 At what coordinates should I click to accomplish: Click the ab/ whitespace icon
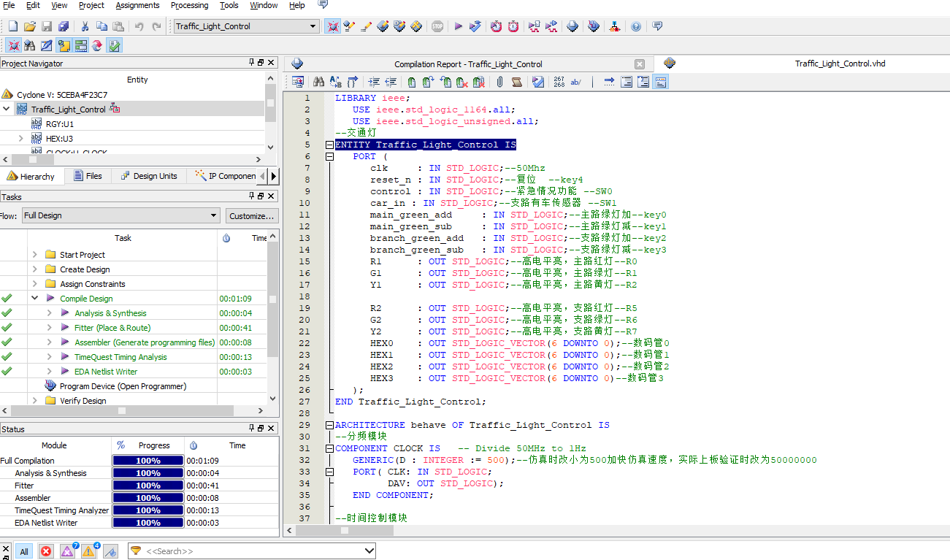point(576,83)
